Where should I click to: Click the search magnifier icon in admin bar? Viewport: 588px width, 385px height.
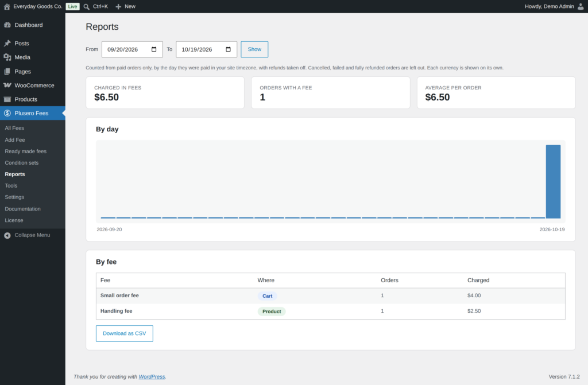pos(86,7)
